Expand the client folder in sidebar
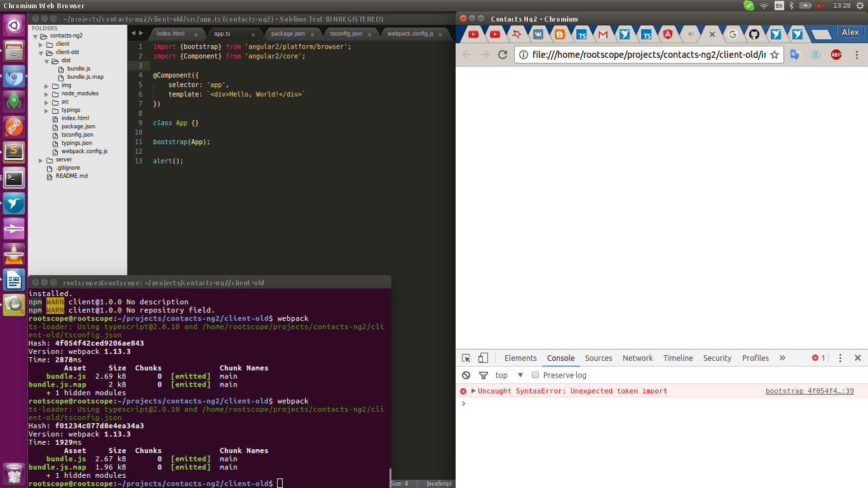This screenshot has width=868, height=488. click(x=41, y=44)
